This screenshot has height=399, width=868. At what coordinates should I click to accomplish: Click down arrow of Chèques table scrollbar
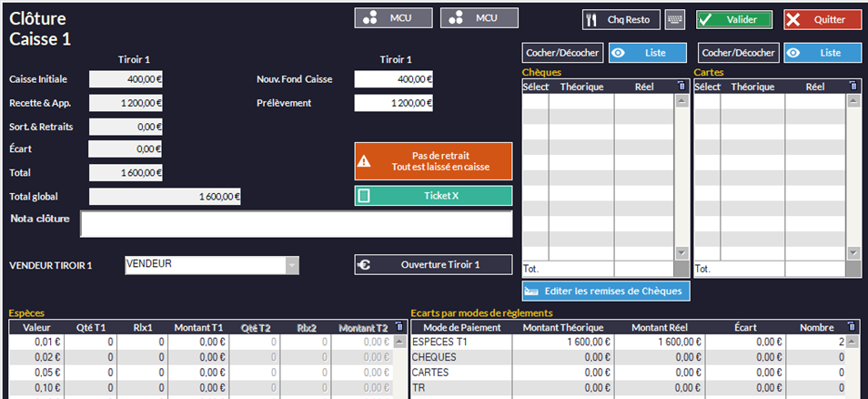pyautogui.click(x=681, y=252)
